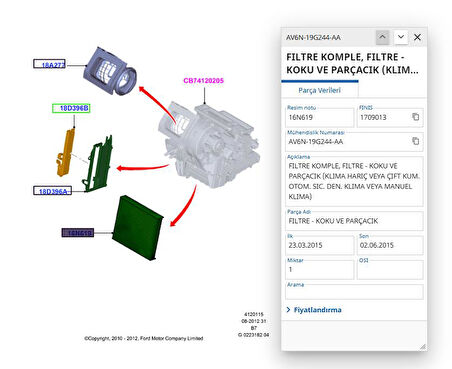Click the blower motor housing image

[x=110, y=72]
